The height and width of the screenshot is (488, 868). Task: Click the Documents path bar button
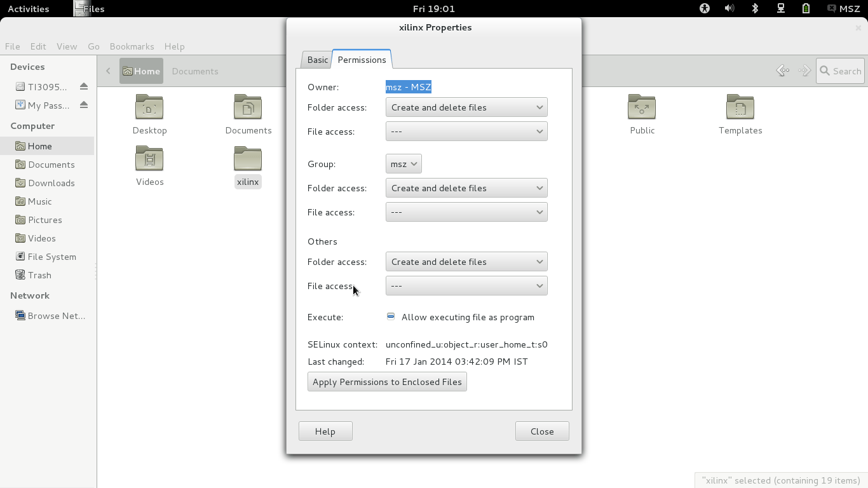195,71
